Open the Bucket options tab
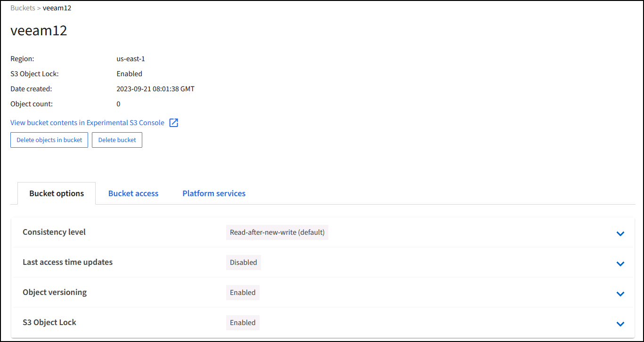Viewport: 644px width, 342px height. (57, 193)
